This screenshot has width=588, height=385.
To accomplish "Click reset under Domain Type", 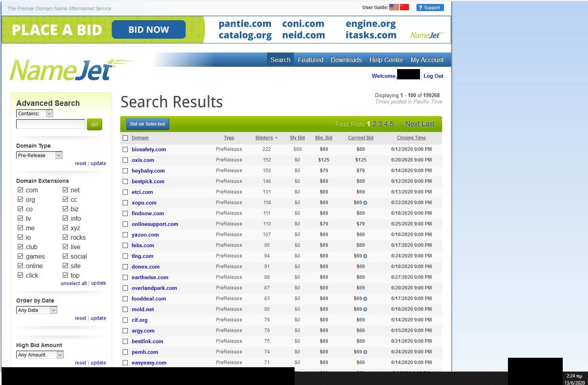I will (x=80, y=163).
